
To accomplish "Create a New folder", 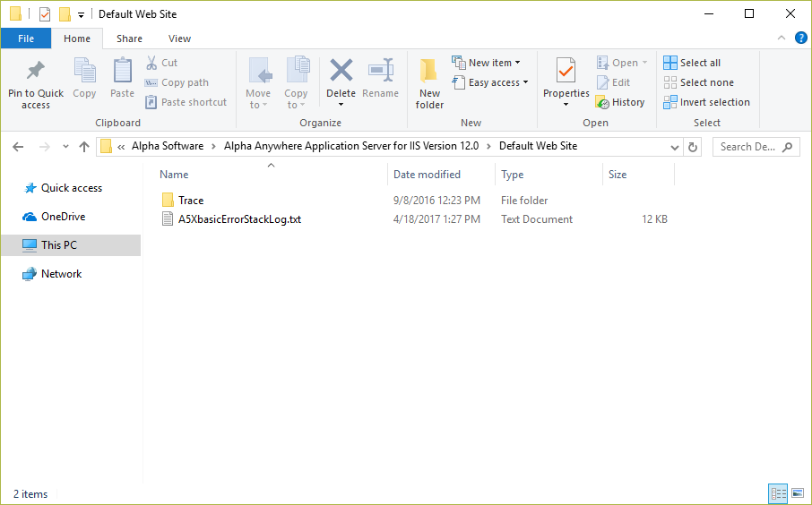I will coord(429,82).
